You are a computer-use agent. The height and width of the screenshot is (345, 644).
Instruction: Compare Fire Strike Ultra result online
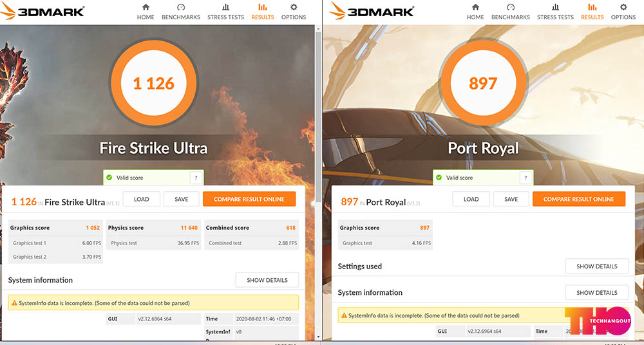tap(249, 199)
